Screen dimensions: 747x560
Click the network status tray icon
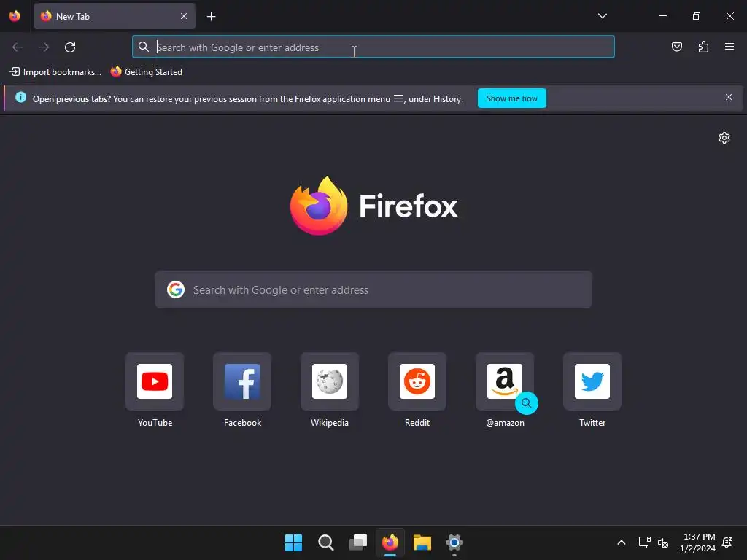(645, 542)
